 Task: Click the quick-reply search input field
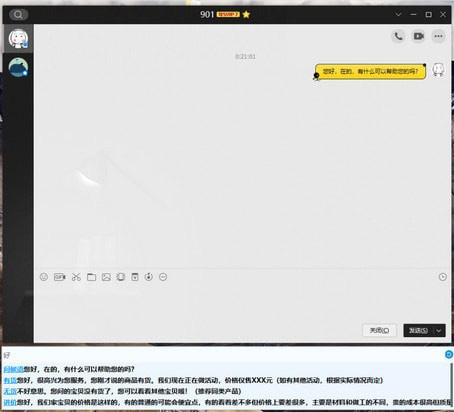pos(223,355)
